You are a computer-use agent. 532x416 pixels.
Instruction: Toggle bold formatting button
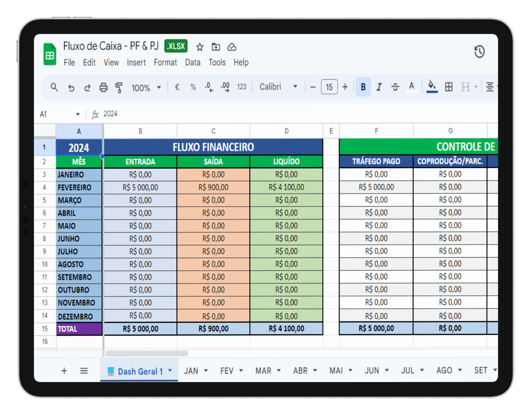(363, 87)
